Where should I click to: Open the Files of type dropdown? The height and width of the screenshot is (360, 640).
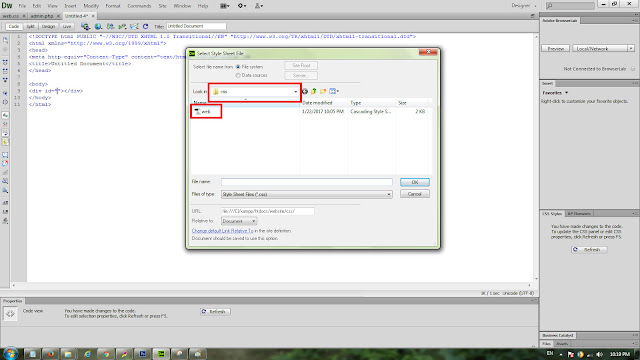[x=307, y=194]
